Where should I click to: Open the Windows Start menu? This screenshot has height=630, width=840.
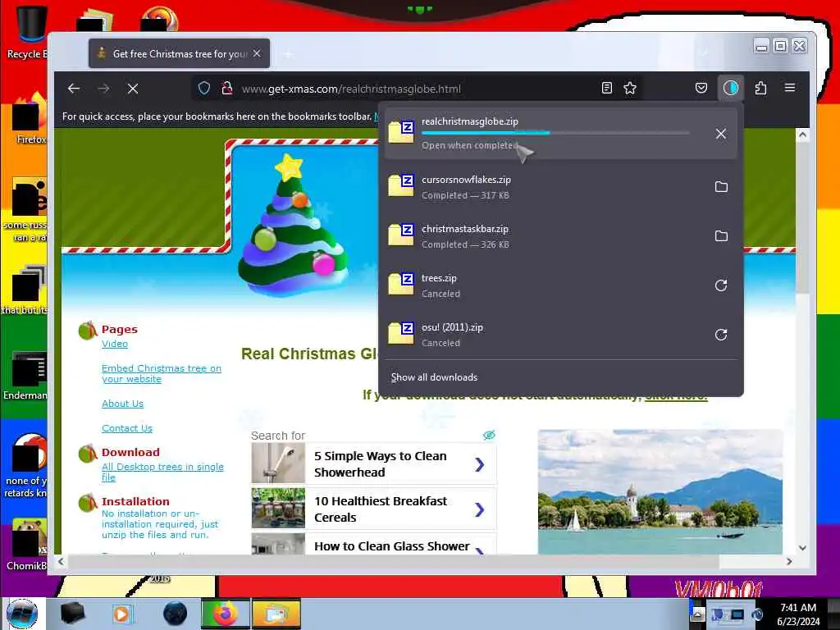22,614
